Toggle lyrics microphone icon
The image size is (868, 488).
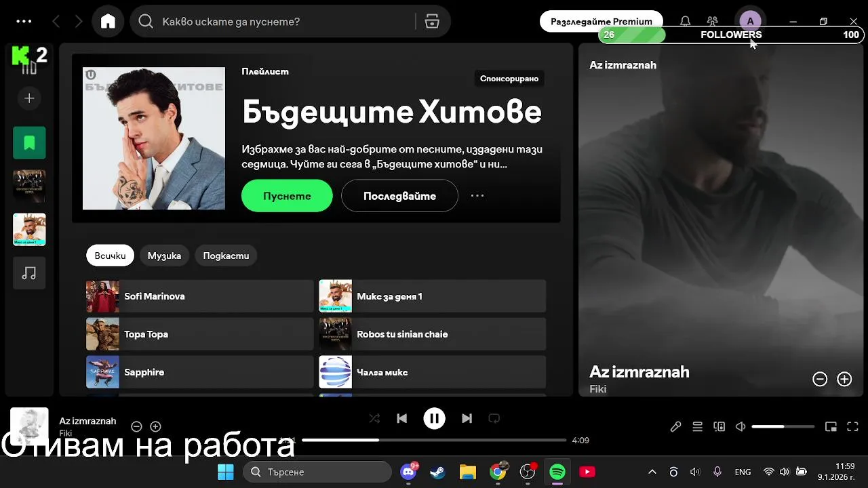(x=675, y=426)
